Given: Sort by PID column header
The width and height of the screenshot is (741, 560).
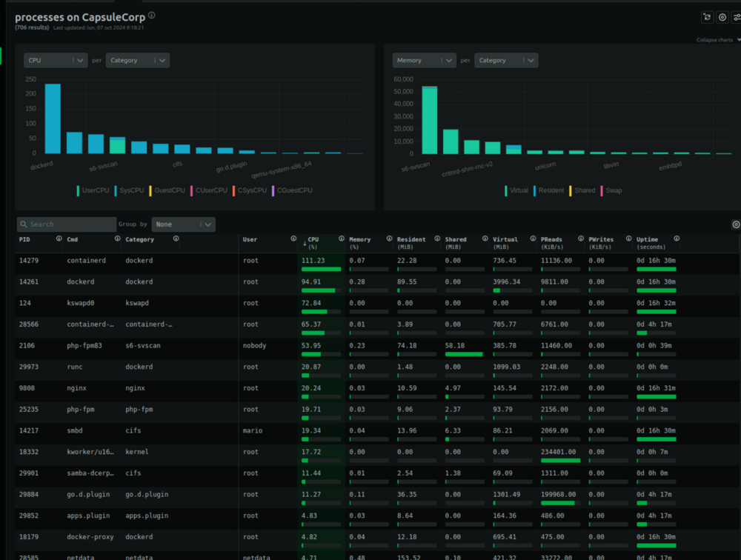Looking at the screenshot, I should (x=24, y=239).
